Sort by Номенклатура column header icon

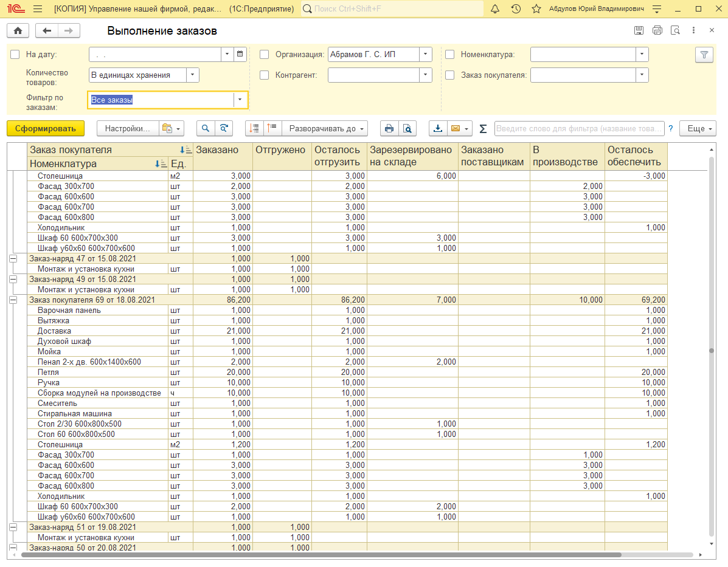(x=161, y=164)
